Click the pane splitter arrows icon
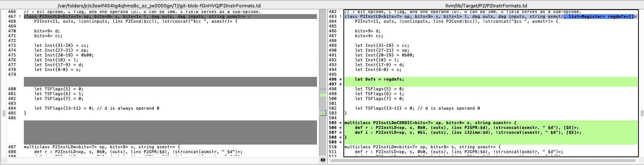Viewport: 644px width, 165px height. coord(323,160)
